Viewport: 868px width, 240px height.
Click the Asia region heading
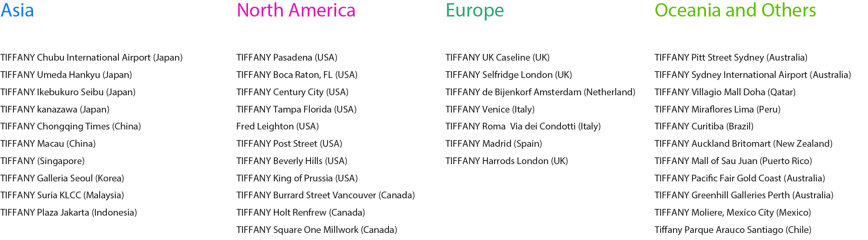coord(17,10)
